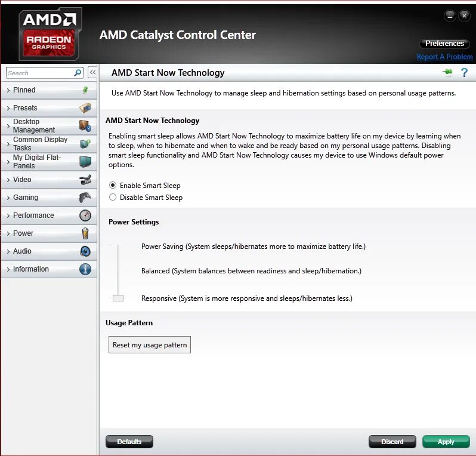
Task: Open the Presets menu item
Action: 49,108
